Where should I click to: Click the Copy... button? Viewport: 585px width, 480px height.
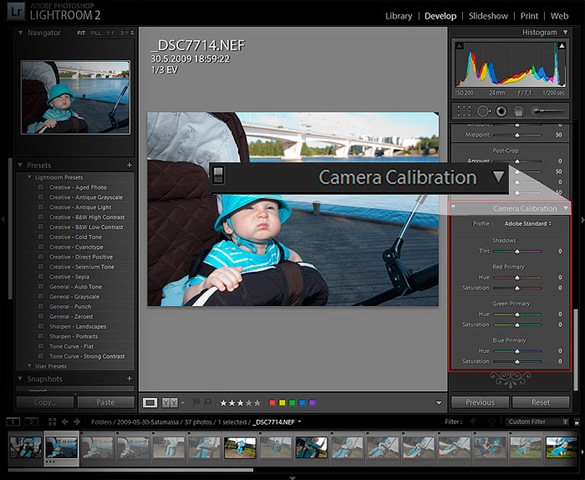pyautogui.click(x=45, y=402)
